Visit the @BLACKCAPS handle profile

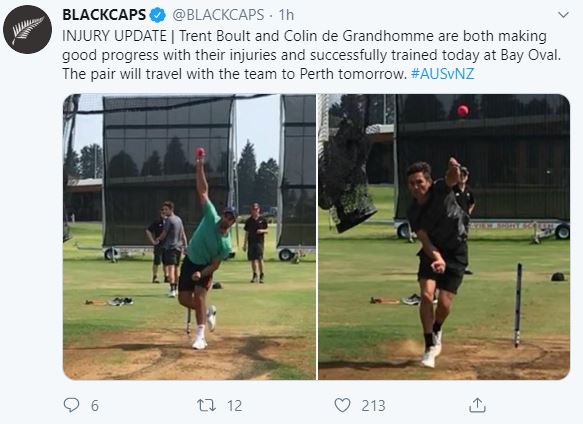point(218,15)
